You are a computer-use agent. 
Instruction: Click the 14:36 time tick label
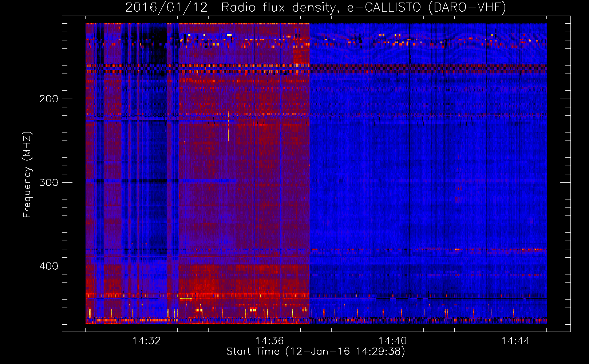pos(270,341)
